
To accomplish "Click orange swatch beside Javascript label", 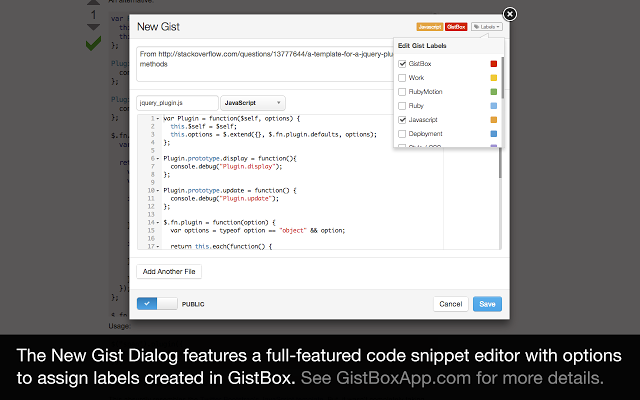I will pos(493,120).
